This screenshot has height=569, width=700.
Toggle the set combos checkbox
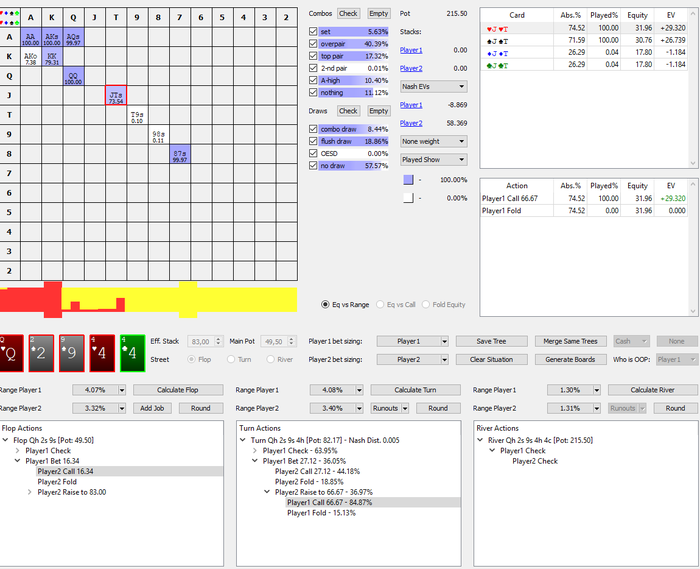click(x=313, y=32)
